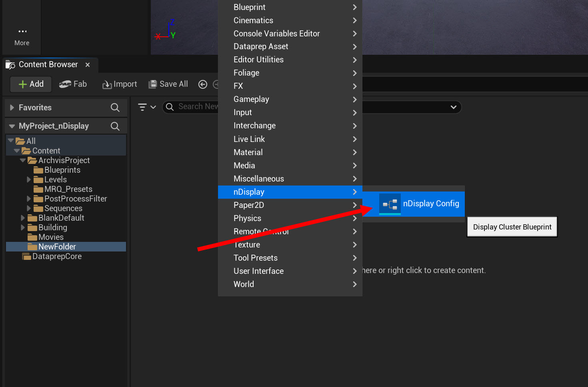Select the highlighted nDisplay menu entry
Screen dimensions: 588x387
click(290, 192)
